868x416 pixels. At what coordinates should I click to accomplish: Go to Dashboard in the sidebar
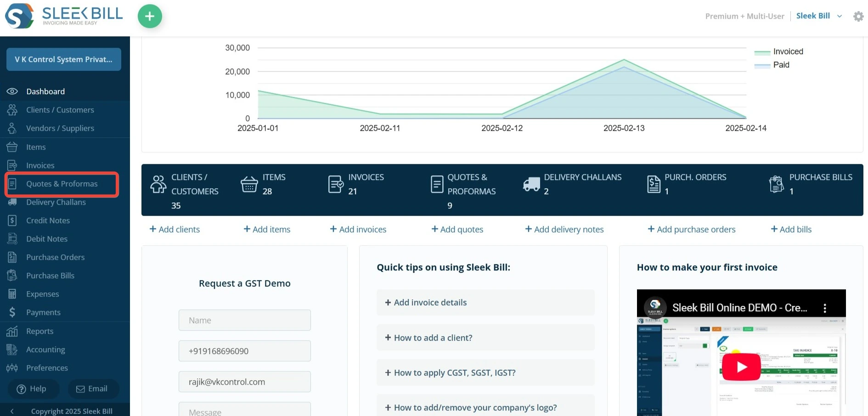click(45, 91)
